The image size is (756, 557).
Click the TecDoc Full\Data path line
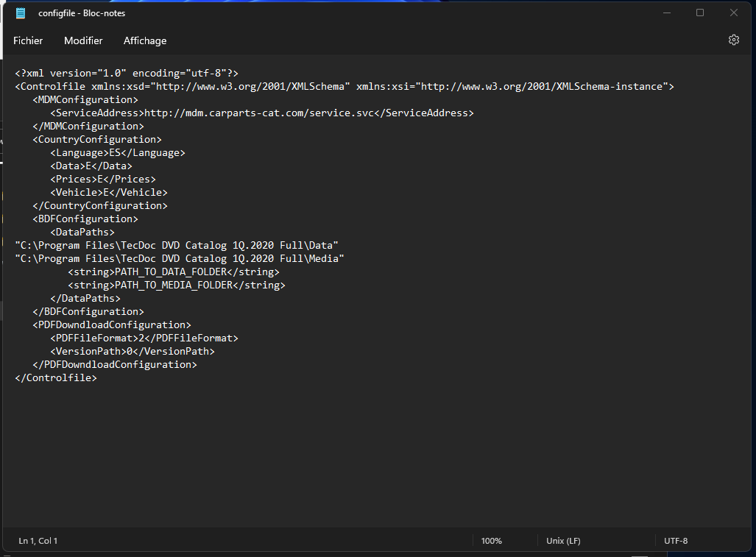click(x=177, y=246)
